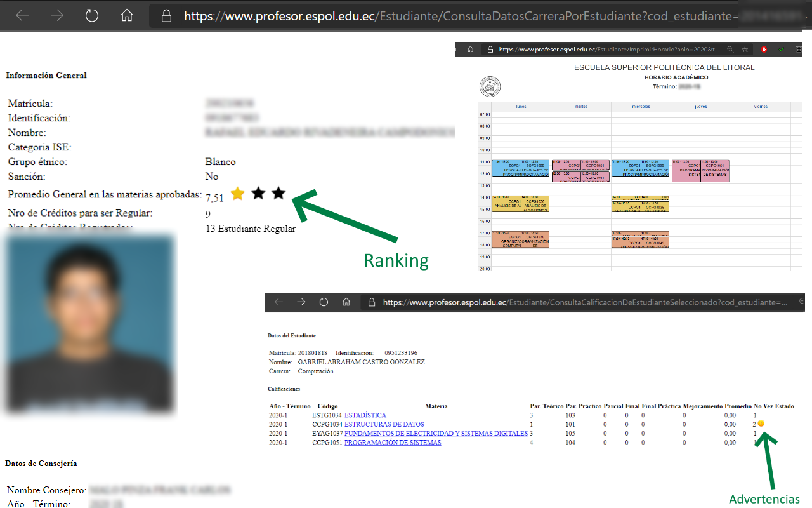Click the 'jueves' column header in the schedule
812x508 pixels.
701,107
